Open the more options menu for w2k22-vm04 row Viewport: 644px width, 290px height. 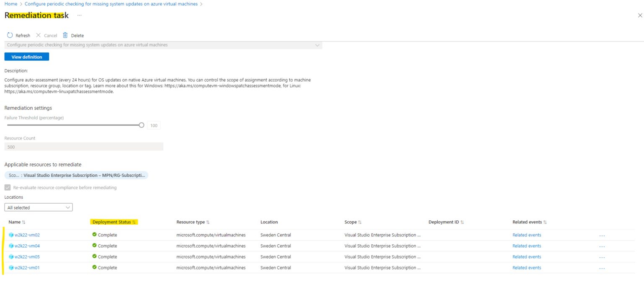pos(602,246)
